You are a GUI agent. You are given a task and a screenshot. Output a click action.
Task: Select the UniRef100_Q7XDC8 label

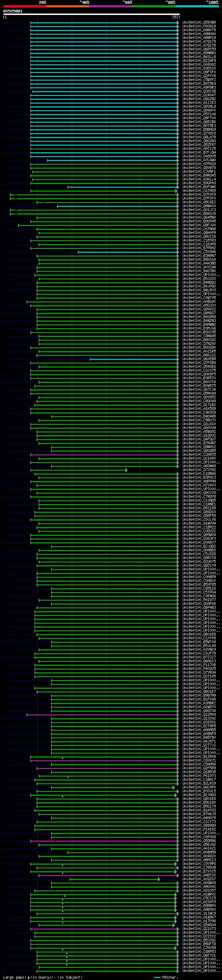pyautogui.click(x=199, y=133)
